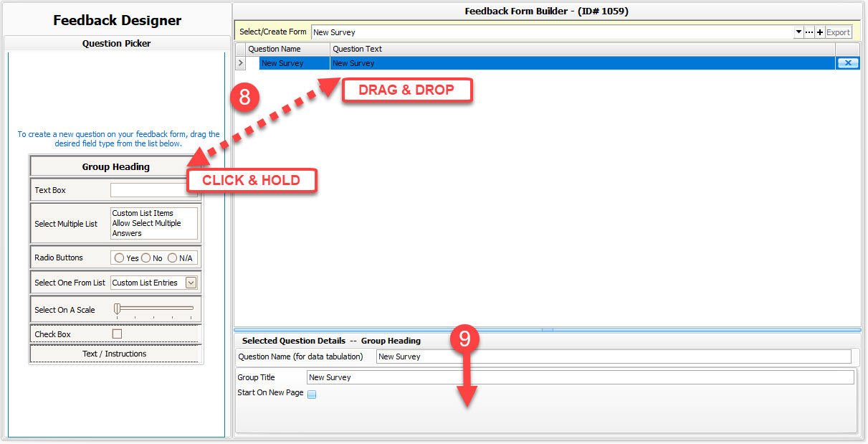Image resolution: width=868 pixels, height=444 pixels.
Task: Pick the Radio Buttons field type label
Action: [59, 258]
